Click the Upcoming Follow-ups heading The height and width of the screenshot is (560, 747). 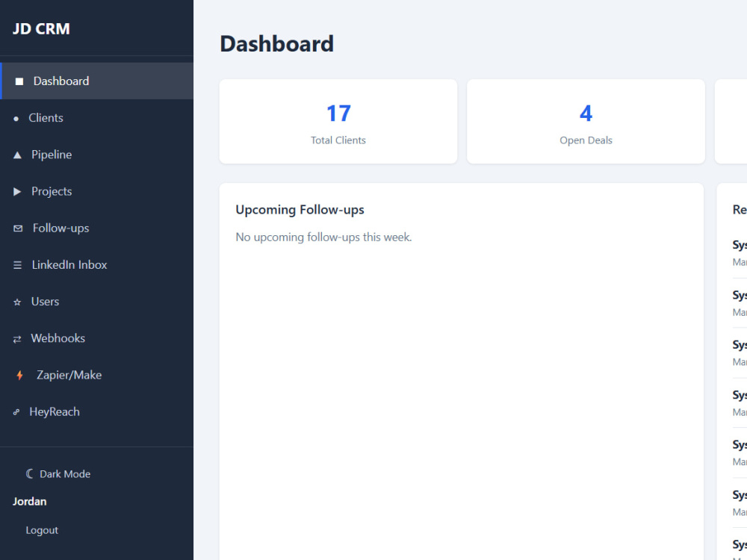(x=300, y=210)
